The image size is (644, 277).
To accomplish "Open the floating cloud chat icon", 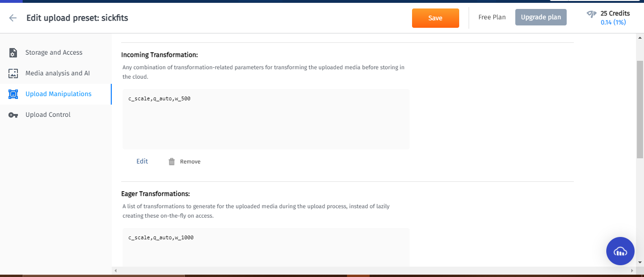I will click(620, 251).
